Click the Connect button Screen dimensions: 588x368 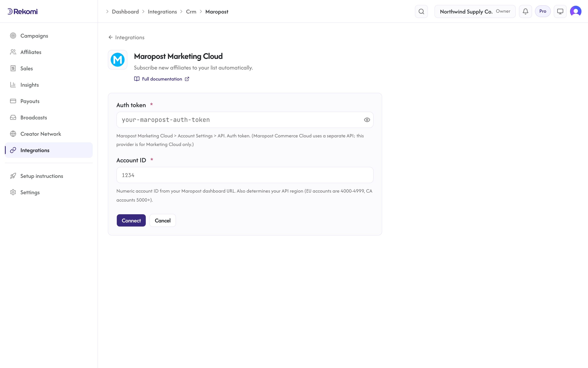click(131, 221)
